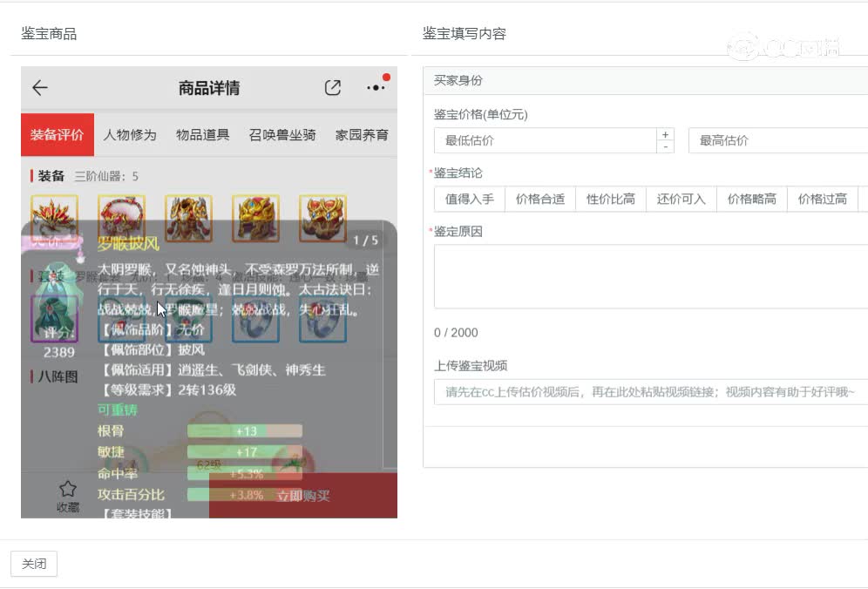
Task: Click the 敏捷 +17 attribute bar
Action: [x=245, y=452]
